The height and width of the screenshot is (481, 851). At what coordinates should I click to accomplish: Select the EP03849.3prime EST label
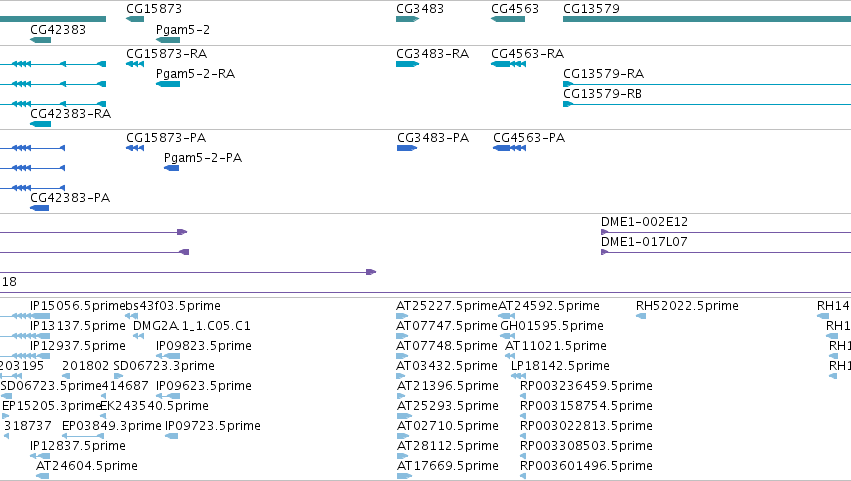point(112,426)
